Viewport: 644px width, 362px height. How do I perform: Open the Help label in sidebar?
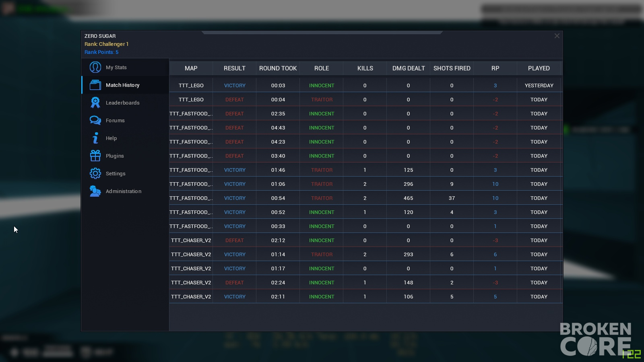pyautogui.click(x=111, y=138)
